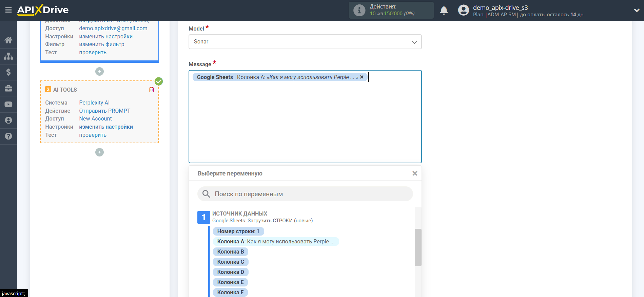Image resolution: width=644 pixels, height=297 pixels.
Task: Click AI TOOLS изменить настройки link
Action: pyautogui.click(x=106, y=127)
